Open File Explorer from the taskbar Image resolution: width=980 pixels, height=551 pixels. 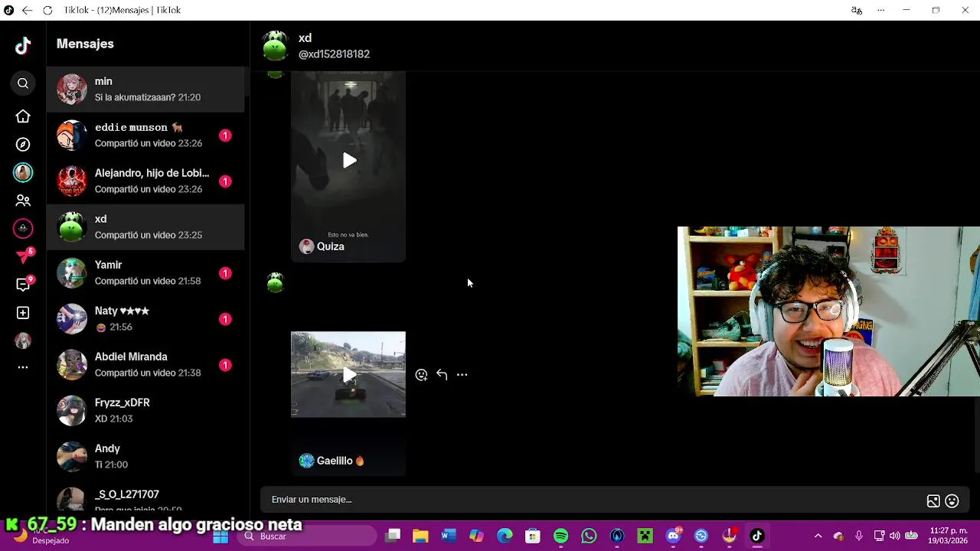point(420,536)
